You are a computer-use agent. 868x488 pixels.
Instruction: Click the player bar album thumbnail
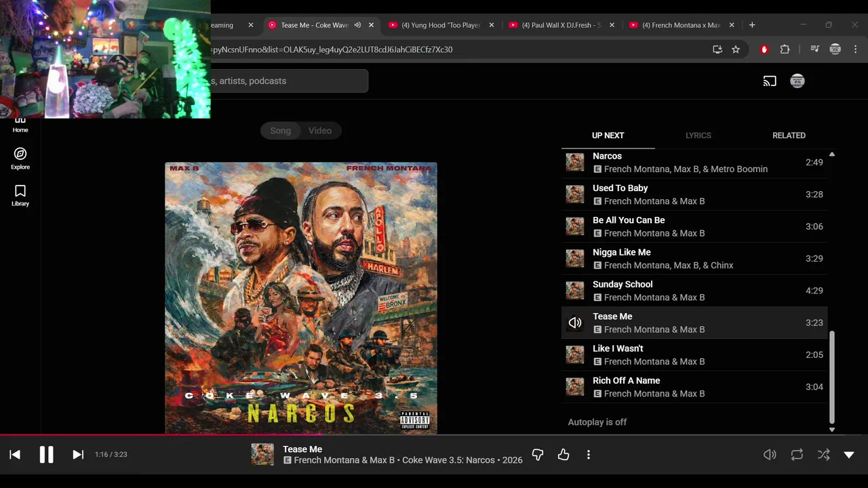coord(262,455)
